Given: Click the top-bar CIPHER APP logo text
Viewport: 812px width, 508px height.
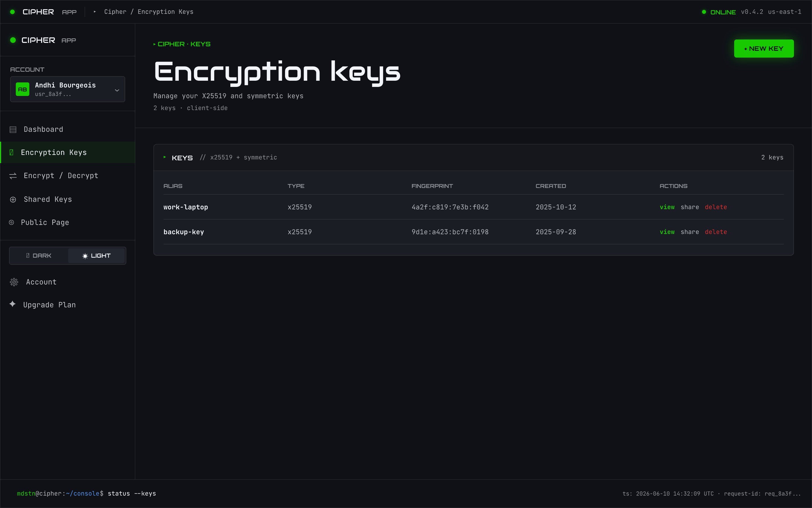Looking at the screenshot, I should tap(49, 12).
